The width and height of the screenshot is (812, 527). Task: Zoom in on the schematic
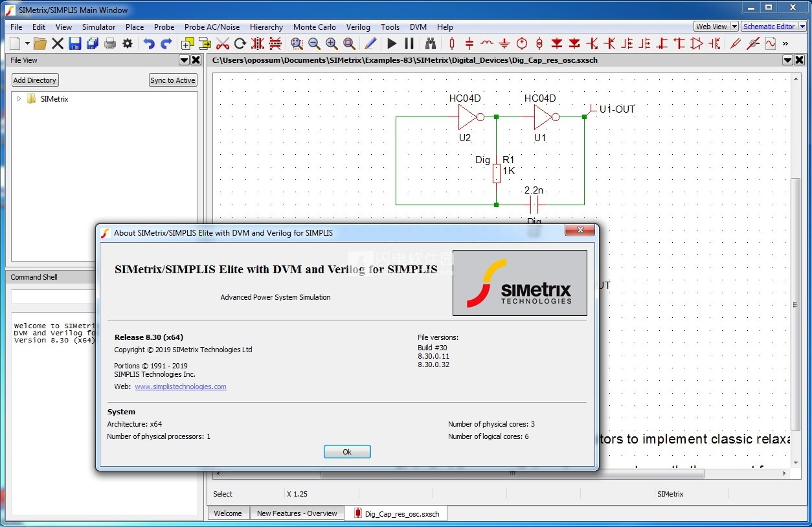coord(332,43)
